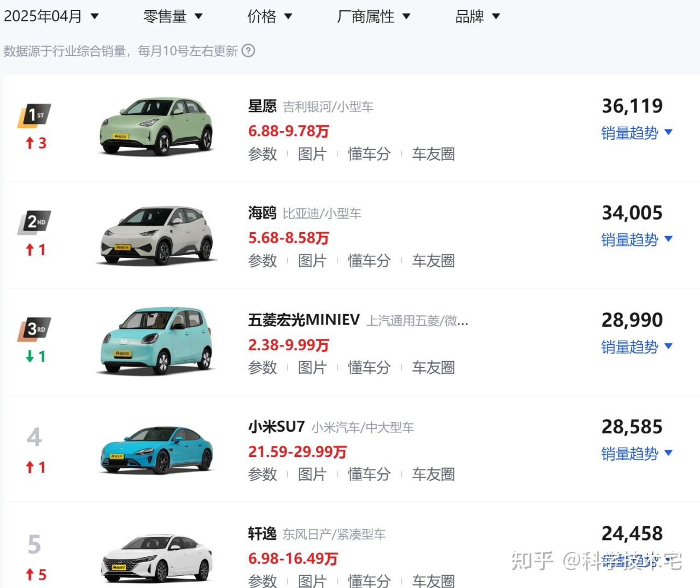Click the help icon next to update notice

point(249,51)
